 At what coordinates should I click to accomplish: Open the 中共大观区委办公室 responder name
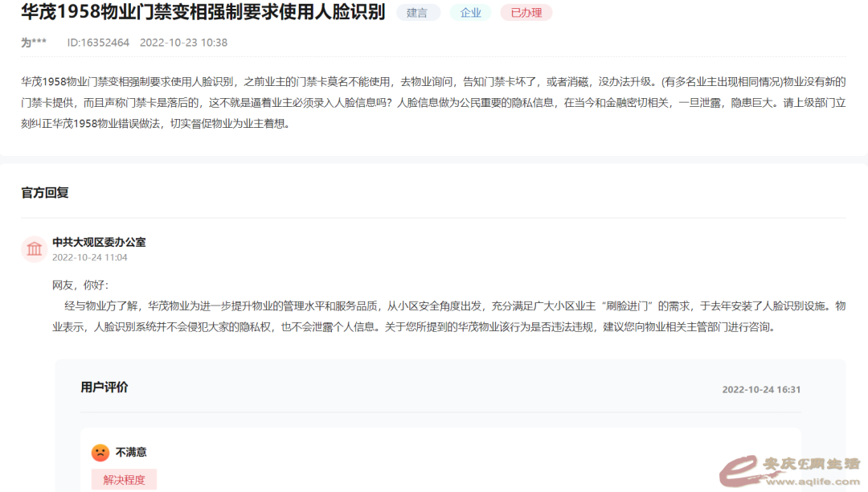pos(99,242)
